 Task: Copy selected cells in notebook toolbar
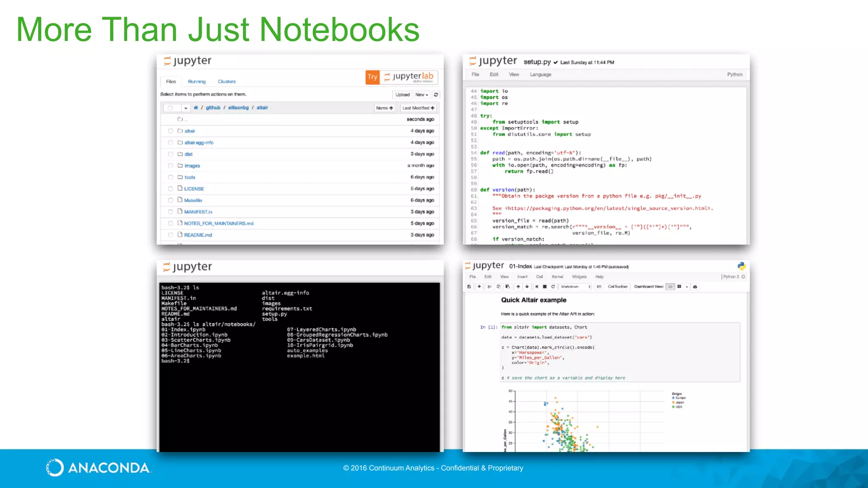pyautogui.click(x=498, y=287)
